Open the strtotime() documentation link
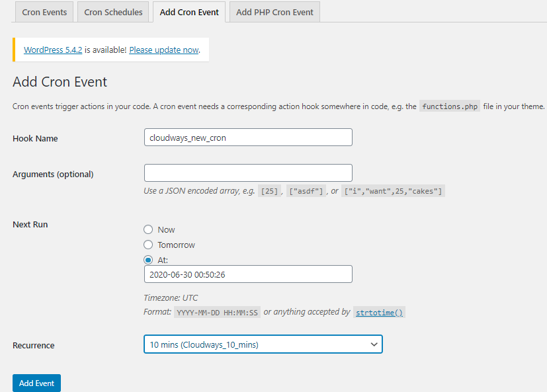 379,312
